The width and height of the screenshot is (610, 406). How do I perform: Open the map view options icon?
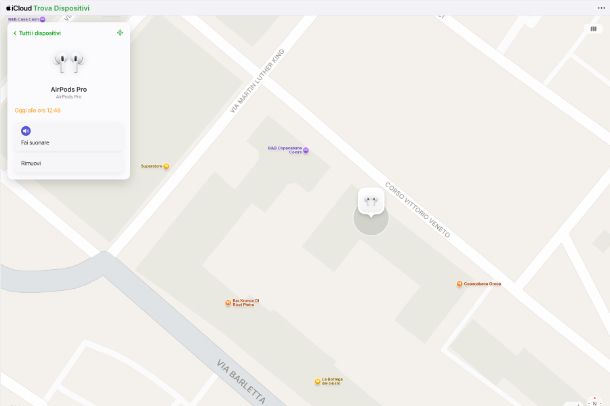pyautogui.click(x=593, y=29)
